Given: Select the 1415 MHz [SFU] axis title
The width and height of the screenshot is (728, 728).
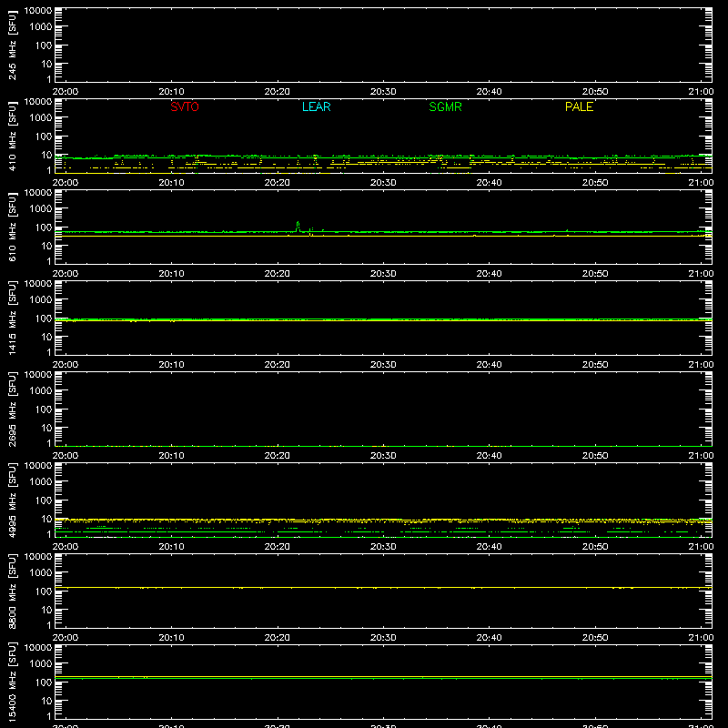Looking at the screenshot, I should [x=13, y=318].
